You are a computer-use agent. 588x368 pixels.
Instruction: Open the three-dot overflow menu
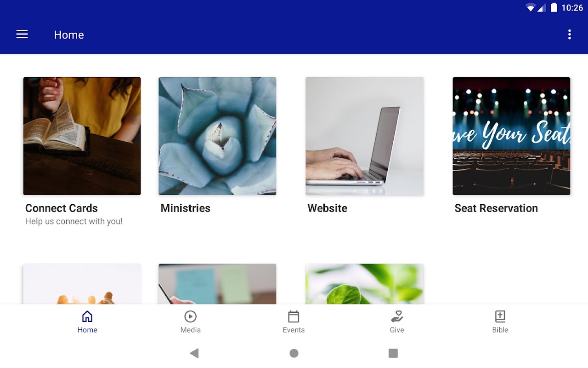click(x=569, y=34)
